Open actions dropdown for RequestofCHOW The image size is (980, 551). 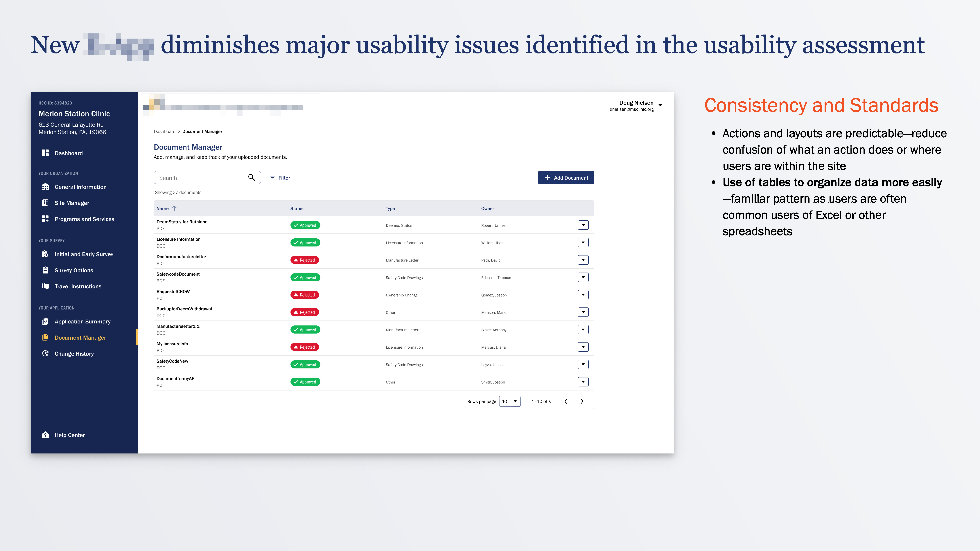[583, 295]
